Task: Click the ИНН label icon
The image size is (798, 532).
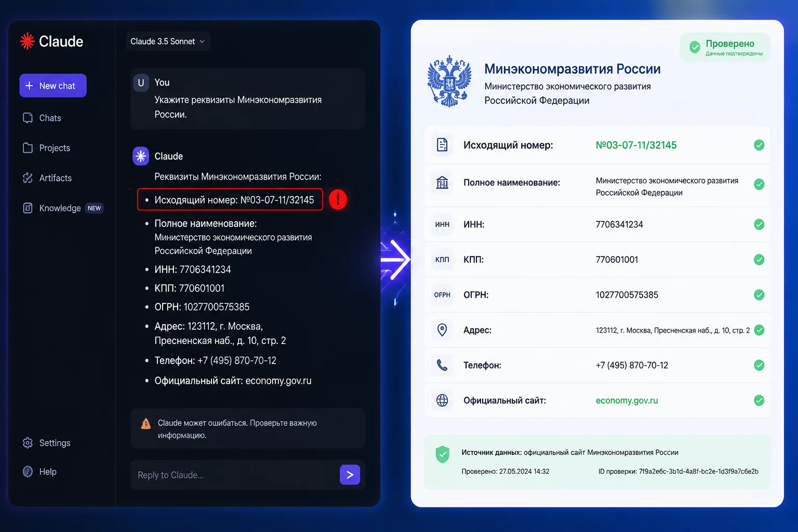Action: coord(442,224)
